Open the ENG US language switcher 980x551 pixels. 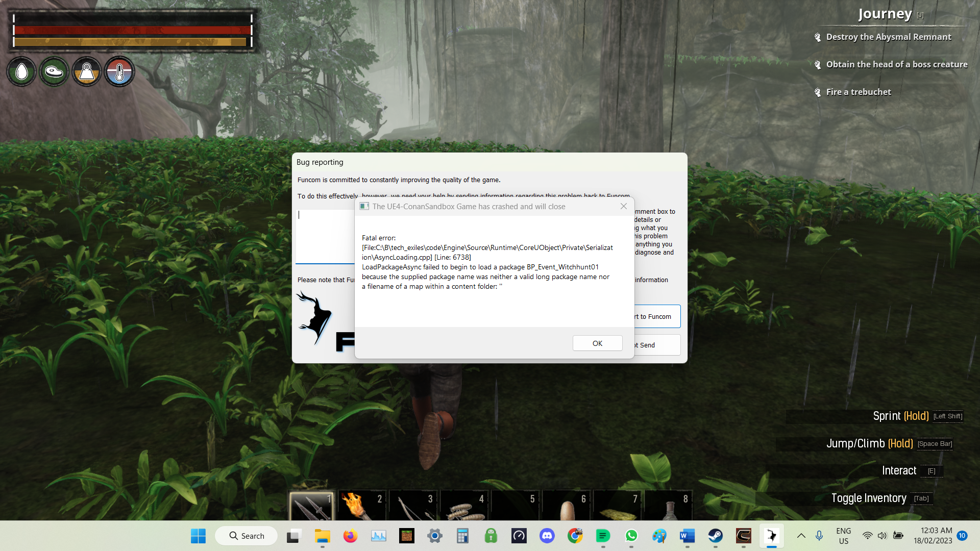[x=843, y=536]
